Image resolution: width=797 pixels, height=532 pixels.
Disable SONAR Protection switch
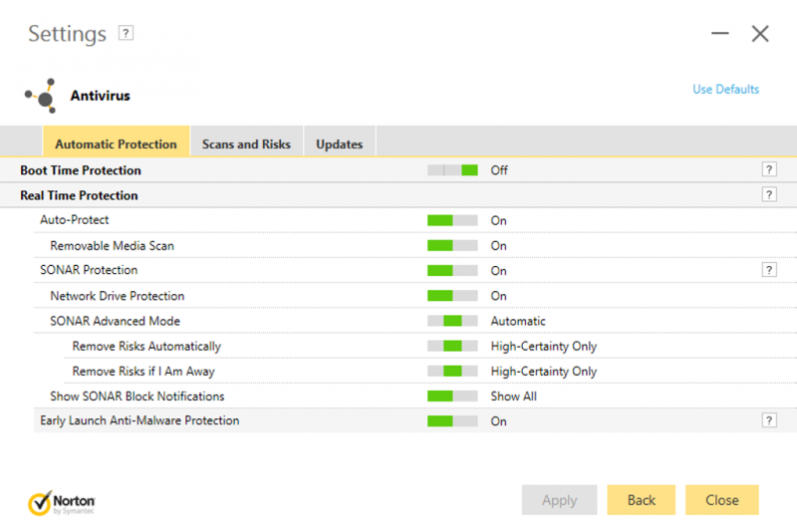pyautogui.click(x=452, y=271)
